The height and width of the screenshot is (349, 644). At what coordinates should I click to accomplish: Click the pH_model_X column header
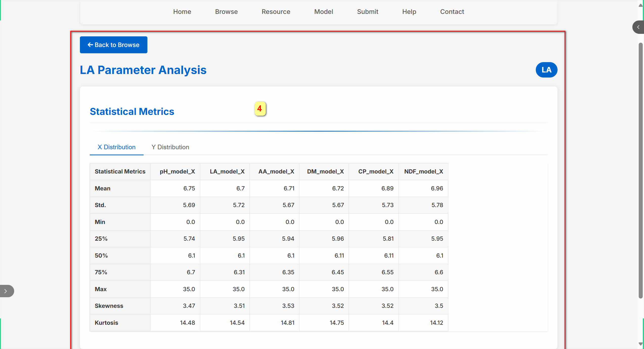[x=177, y=171]
